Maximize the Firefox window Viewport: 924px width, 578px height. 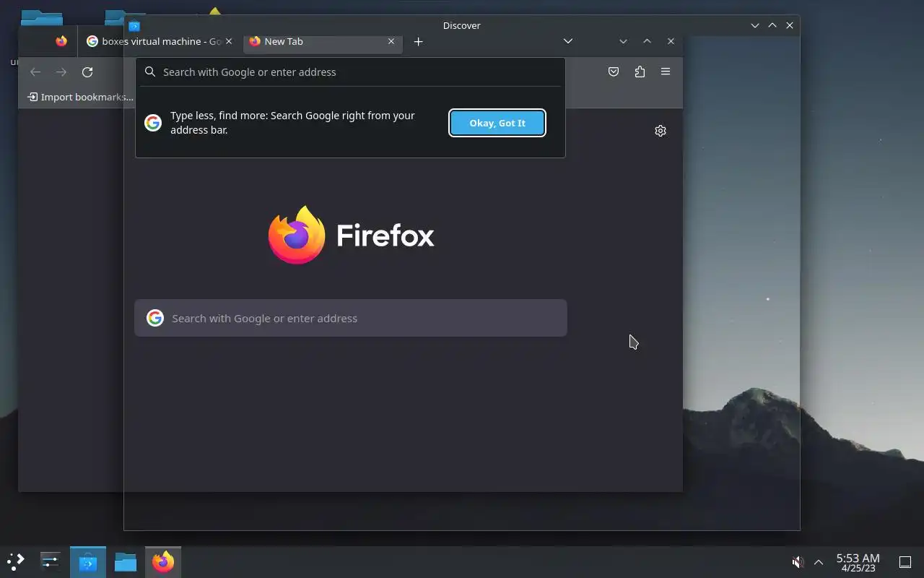point(647,41)
